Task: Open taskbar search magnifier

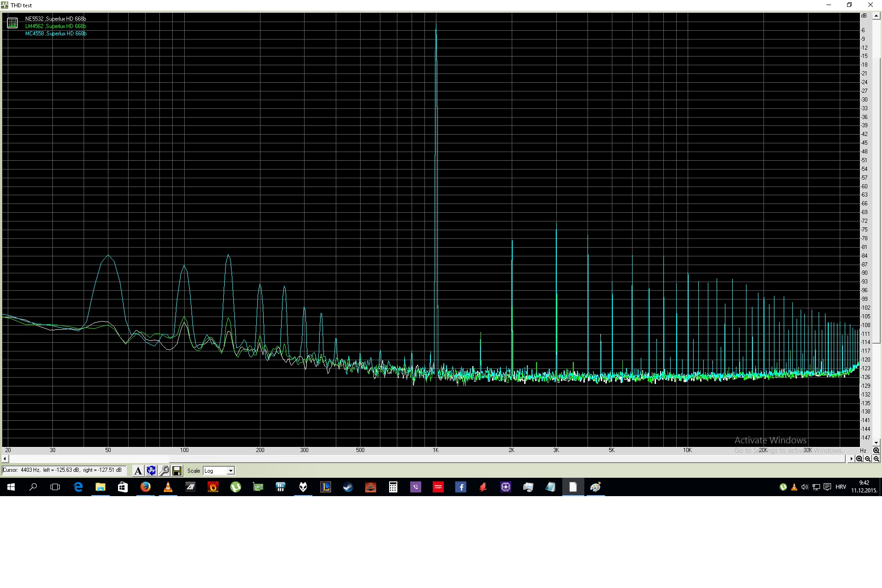Action: coord(33,487)
